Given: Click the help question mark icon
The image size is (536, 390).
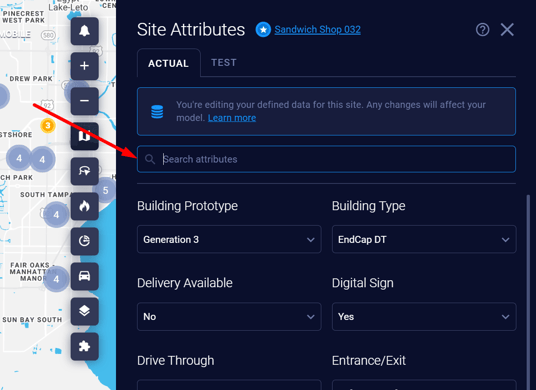Looking at the screenshot, I should [482, 30].
